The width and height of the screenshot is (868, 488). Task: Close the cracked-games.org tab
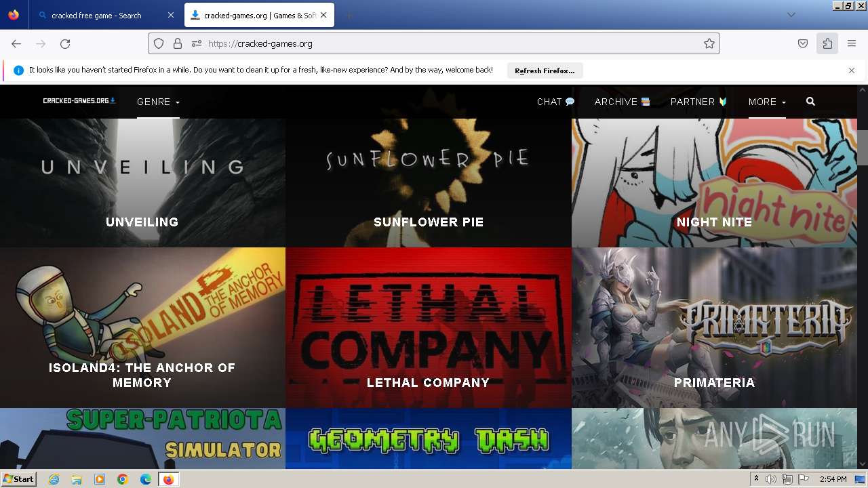point(323,15)
